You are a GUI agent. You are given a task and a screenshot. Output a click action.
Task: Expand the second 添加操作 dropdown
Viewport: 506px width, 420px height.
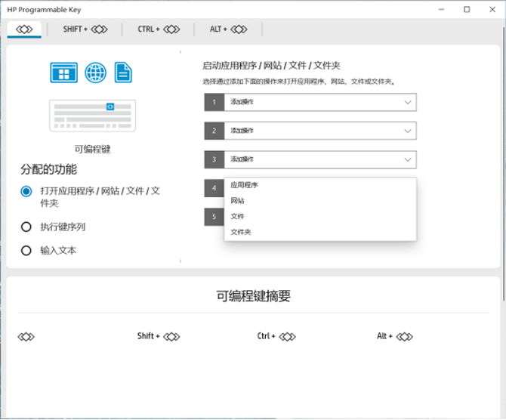pyautogui.click(x=320, y=131)
